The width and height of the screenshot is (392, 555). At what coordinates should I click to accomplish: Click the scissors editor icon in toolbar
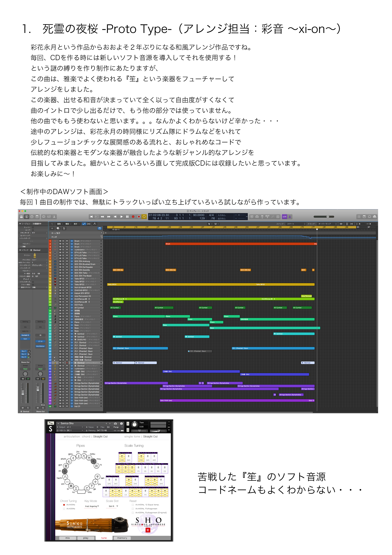click(x=54, y=217)
